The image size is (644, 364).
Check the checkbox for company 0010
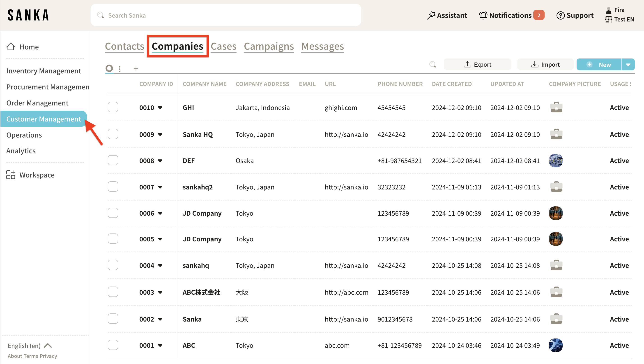pos(113,107)
